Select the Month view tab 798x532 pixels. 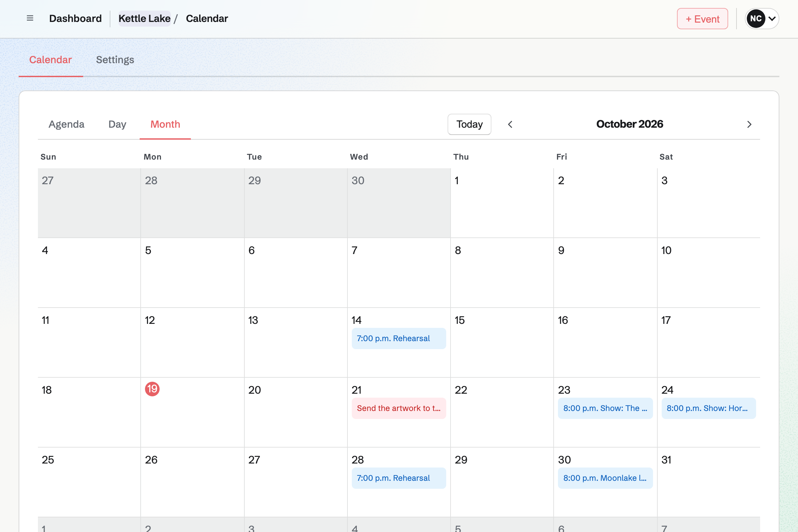click(x=165, y=124)
